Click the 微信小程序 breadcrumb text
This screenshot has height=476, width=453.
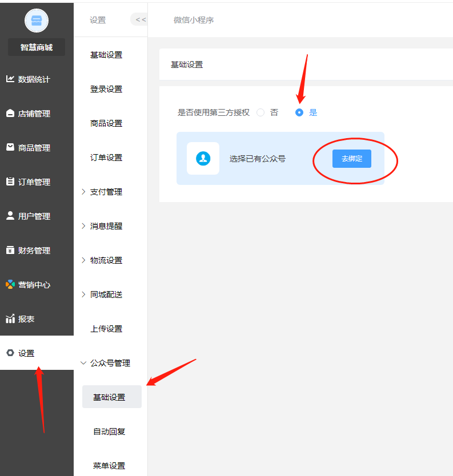coord(194,20)
